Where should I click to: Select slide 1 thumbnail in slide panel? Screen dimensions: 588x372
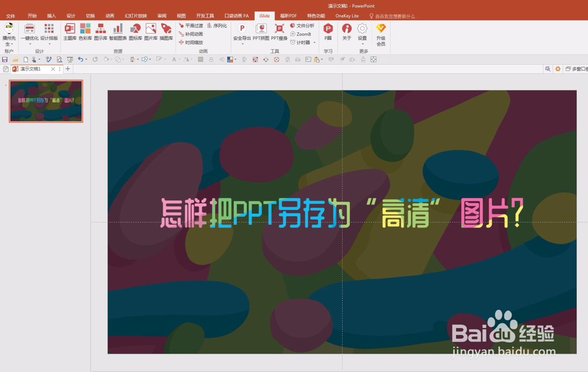click(x=46, y=101)
